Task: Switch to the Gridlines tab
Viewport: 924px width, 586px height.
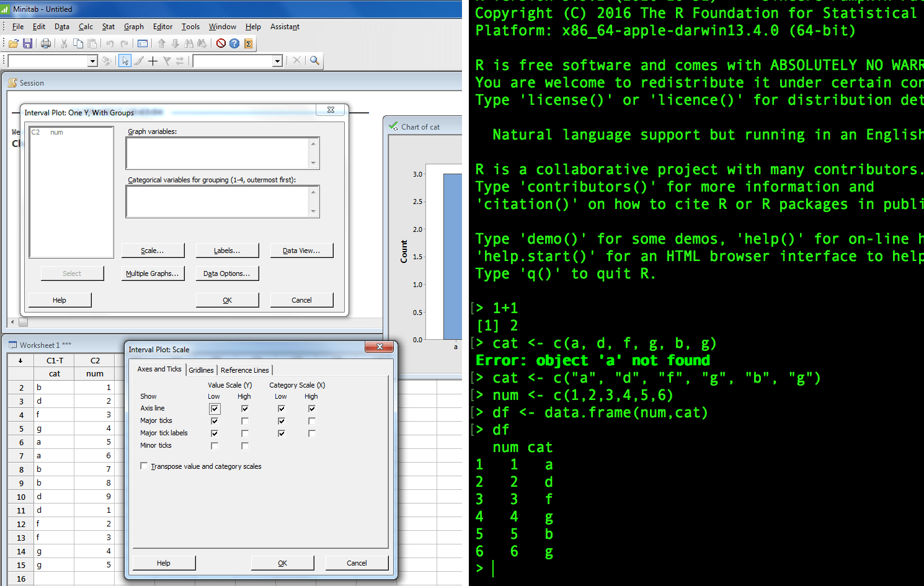Action: pyautogui.click(x=202, y=369)
